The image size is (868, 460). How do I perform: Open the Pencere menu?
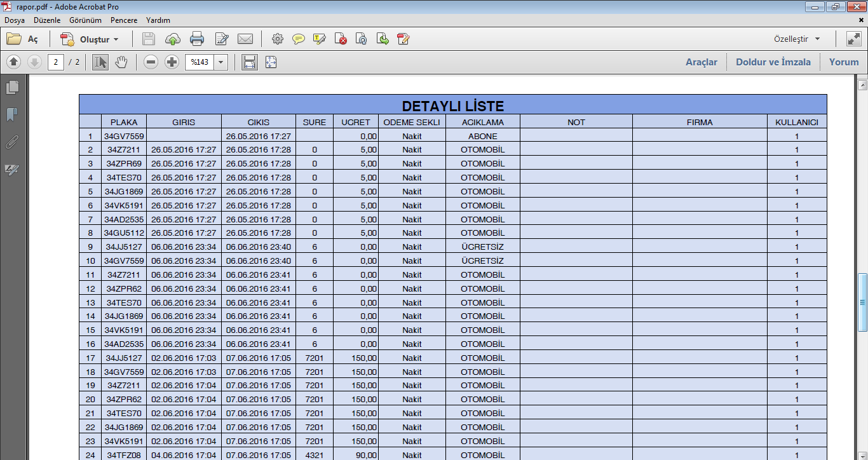pos(123,20)
